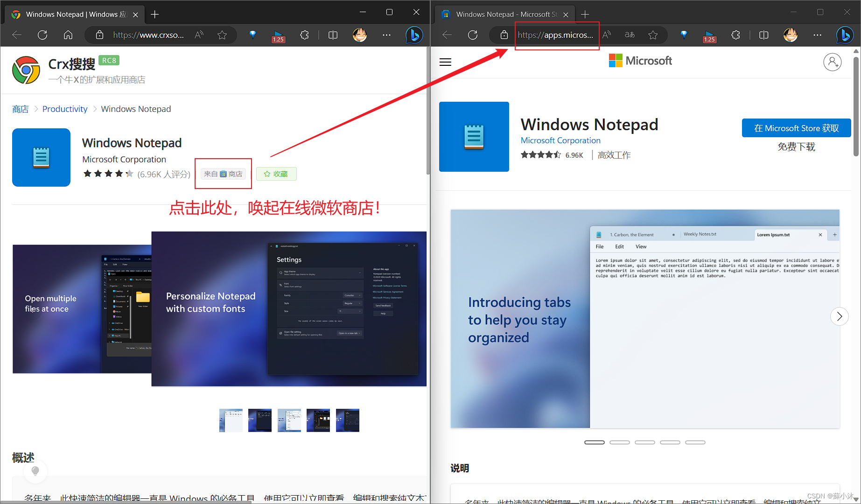Open blue gem extension in left browser
861x504 pixels.
pyautogui.click(x=252, y=35)
